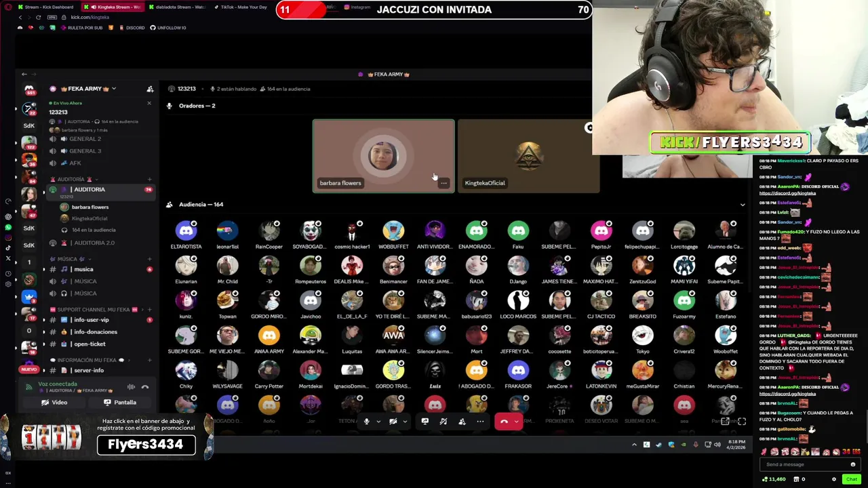Open system clock showing 8:18 PM
Viewport: 868px width, 488px height.
point(736,445)
